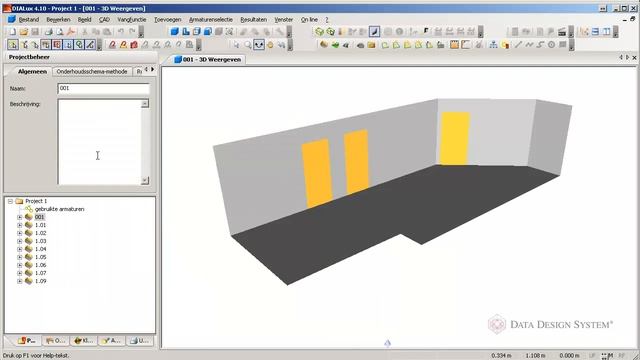This screenshot has height=360, width=640.
Task: Switch to the Onderhoudsschema-methode tab
Action: tap(92, 71)
